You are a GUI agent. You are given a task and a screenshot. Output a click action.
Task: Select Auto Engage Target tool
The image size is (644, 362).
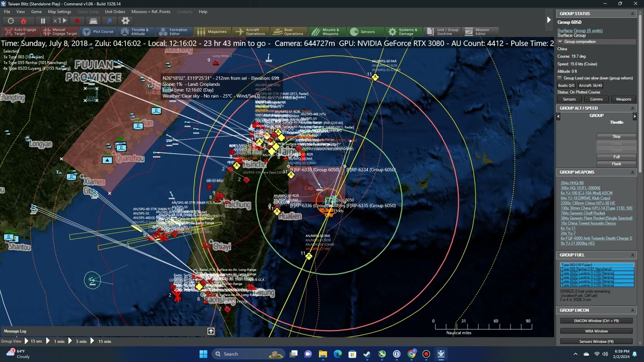20,32
